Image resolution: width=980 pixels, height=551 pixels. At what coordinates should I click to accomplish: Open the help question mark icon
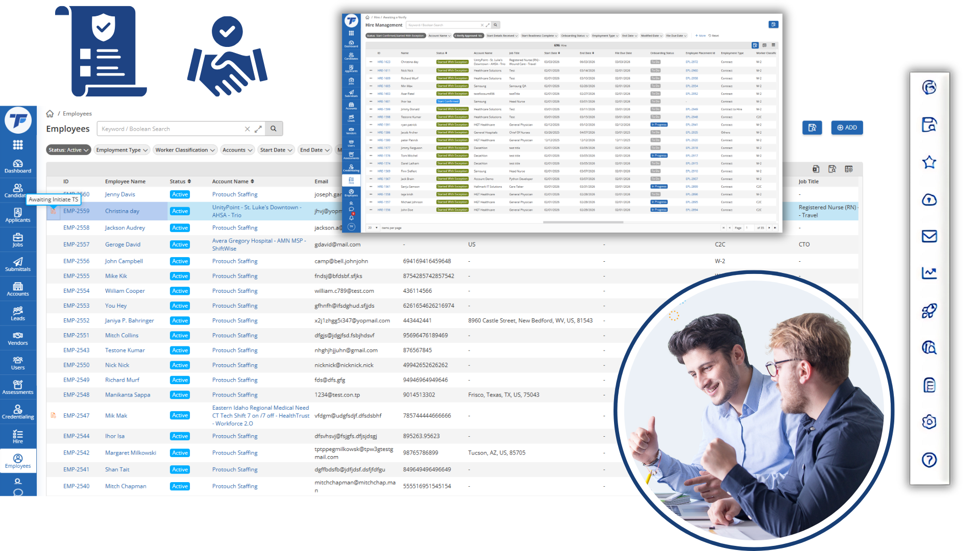(929, 460)
